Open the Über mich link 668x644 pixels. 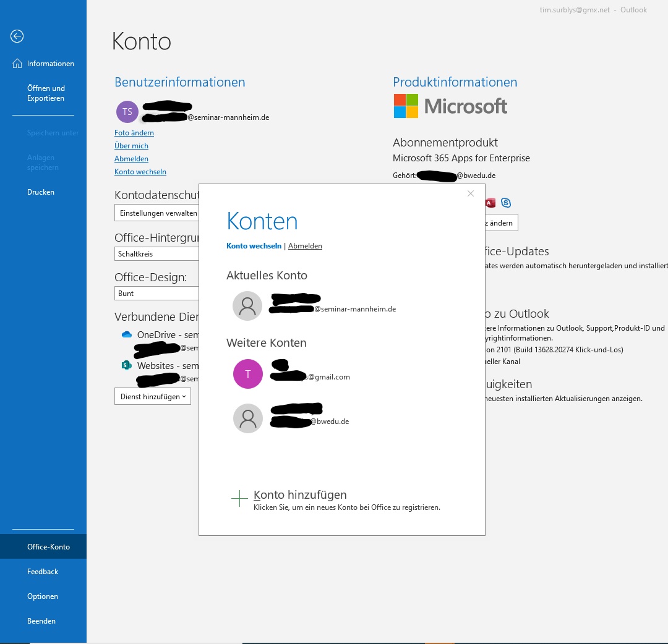pos(131,146)
